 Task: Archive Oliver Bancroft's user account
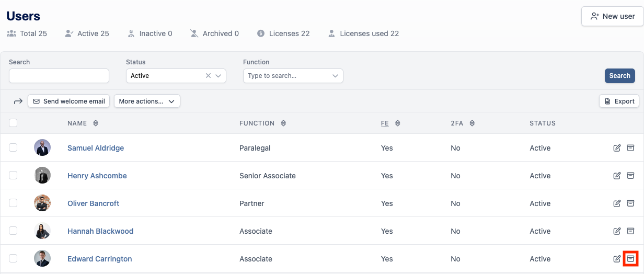(x=630, y=203)
